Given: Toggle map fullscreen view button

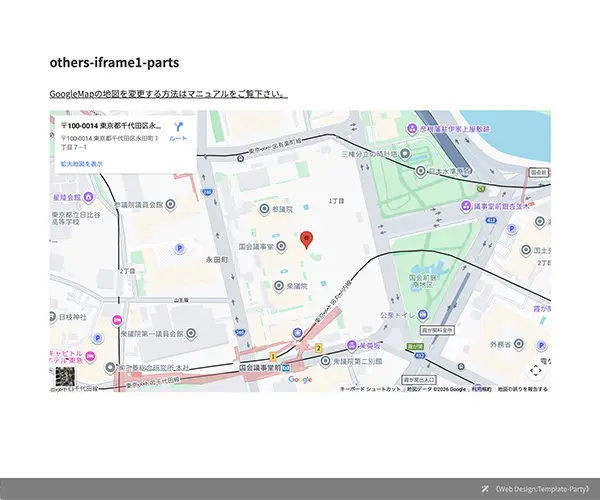Looking at the screenshot, I should (535, 369).
